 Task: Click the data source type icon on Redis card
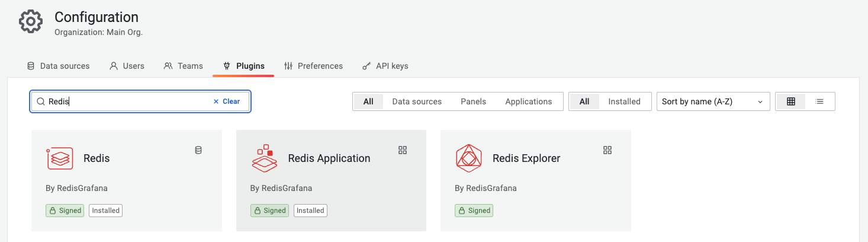pyautogui.click(x=198, y=150)
